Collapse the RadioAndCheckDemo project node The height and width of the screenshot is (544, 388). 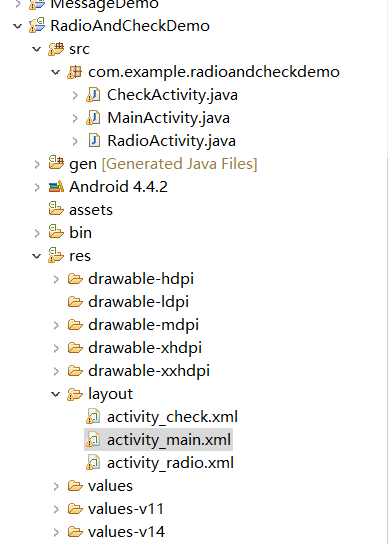[x=18, y=26]
